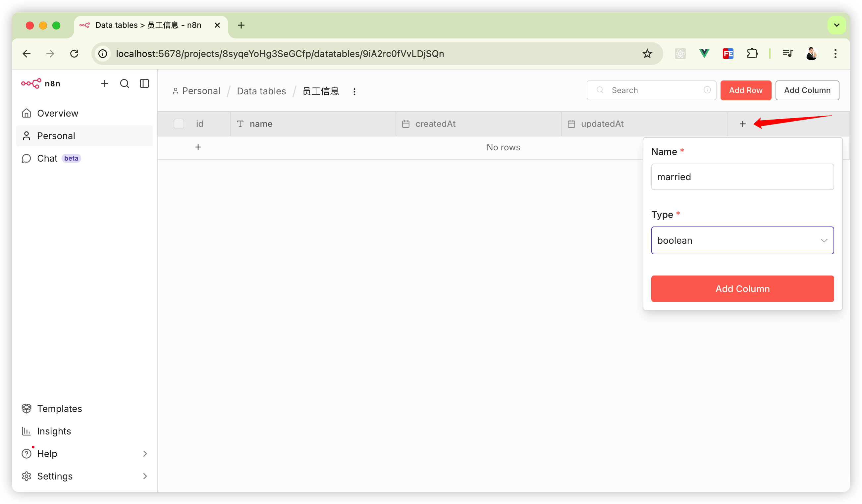Image resolution: width=862 pixels, height=504 pixels.
Task: Expand the Settings submenu
Action: pos(145,476)
